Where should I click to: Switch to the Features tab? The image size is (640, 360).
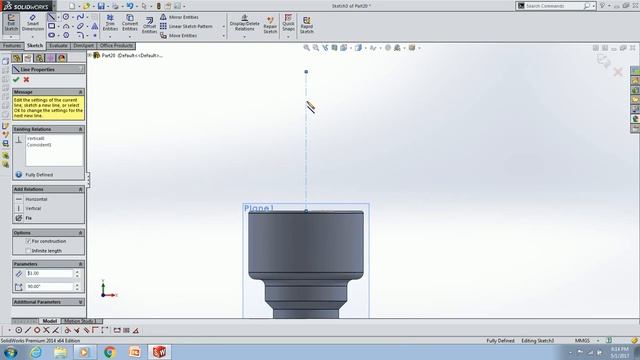tap(12, 46)
